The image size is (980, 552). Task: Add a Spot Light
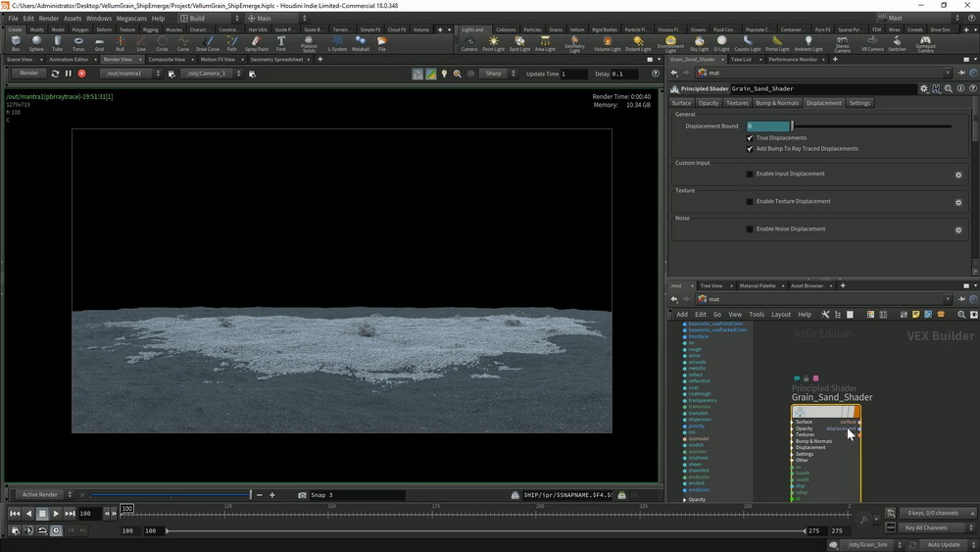[519, 43]
